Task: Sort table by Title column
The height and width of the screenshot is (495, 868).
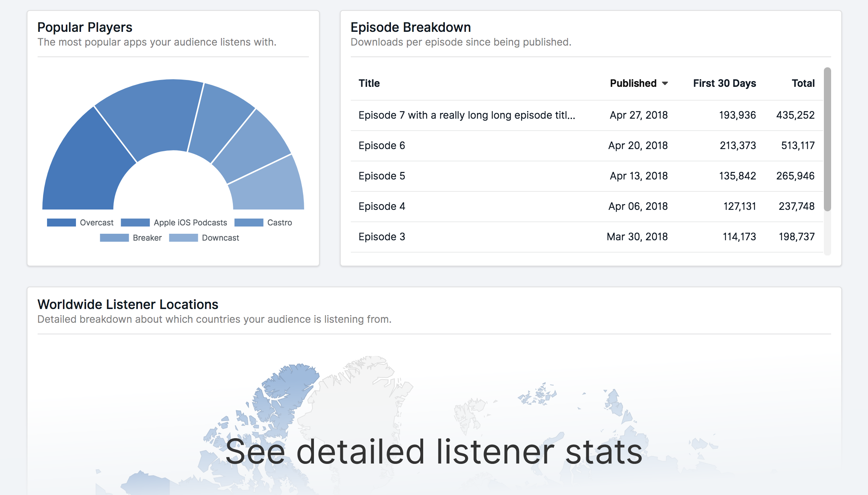Action: [369, 84]
